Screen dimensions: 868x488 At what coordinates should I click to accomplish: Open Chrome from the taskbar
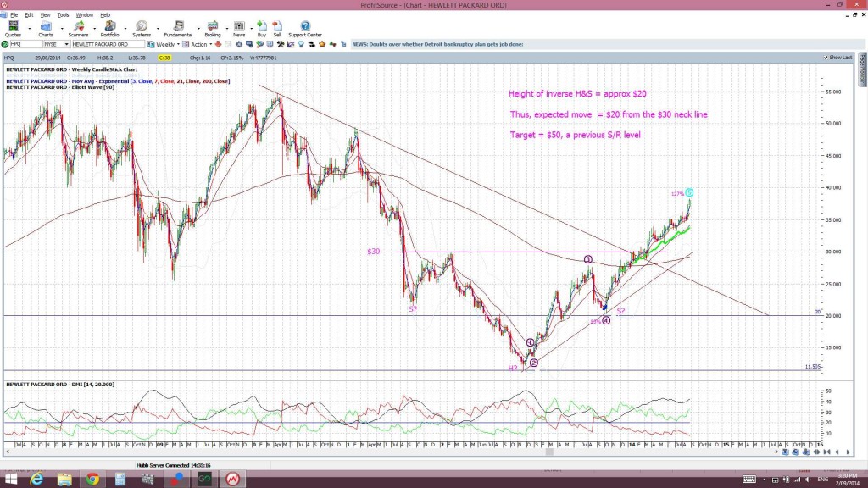coord(92,479)
